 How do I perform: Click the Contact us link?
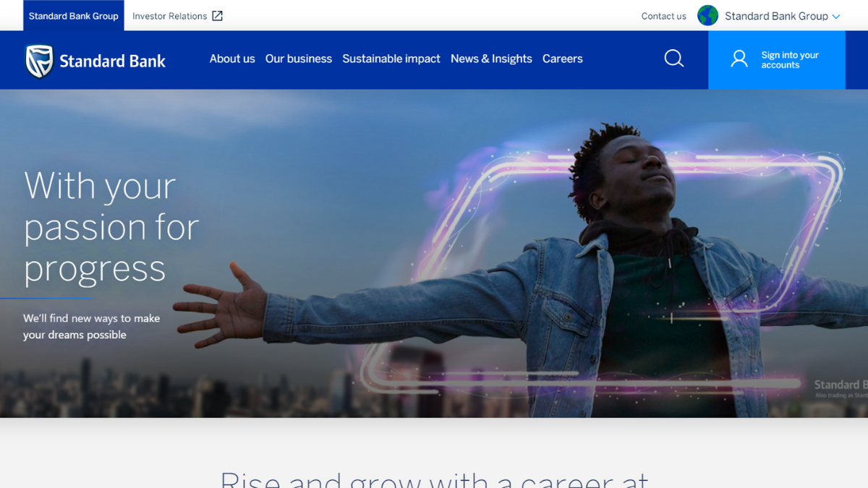pos(663,15)
